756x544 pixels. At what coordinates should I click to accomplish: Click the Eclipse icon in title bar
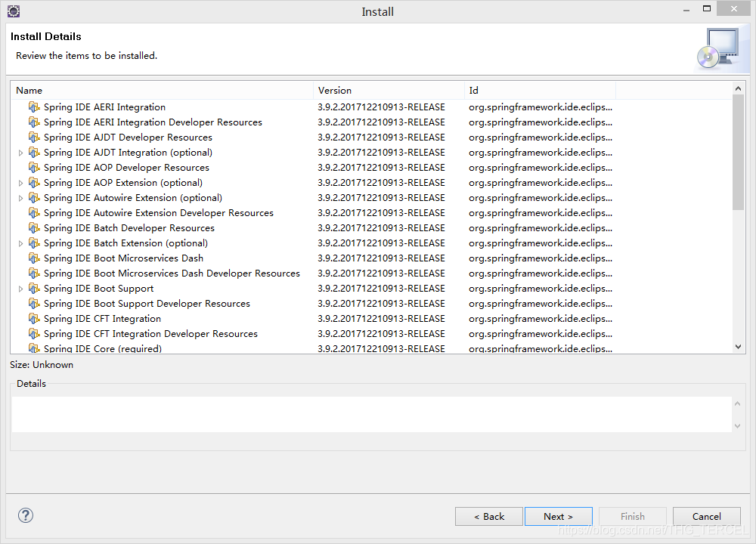tap(14, 11)
